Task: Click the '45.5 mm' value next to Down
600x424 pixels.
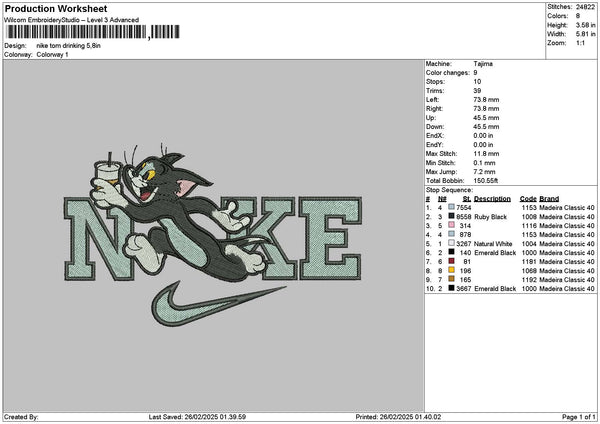Action: pyautogui.click(x=486, y=127)
